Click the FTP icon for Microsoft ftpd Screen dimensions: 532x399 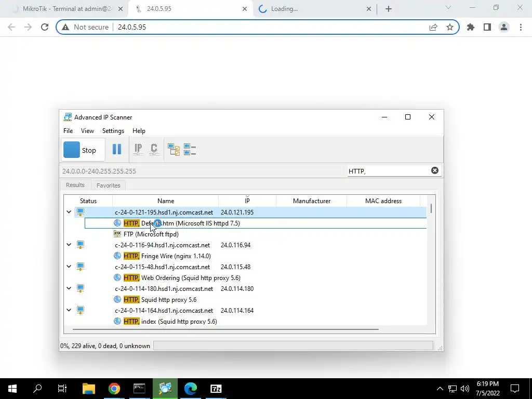point(117,233)
